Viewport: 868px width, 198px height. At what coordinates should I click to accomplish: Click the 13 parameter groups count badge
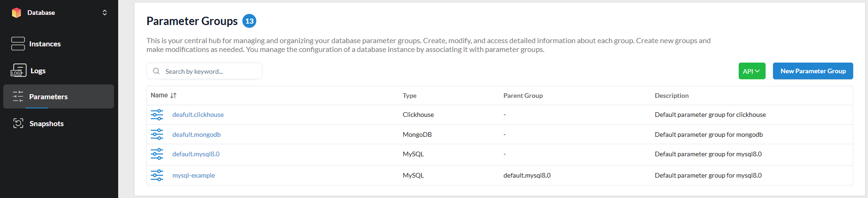pyautogui.click(x=249, y=21)
